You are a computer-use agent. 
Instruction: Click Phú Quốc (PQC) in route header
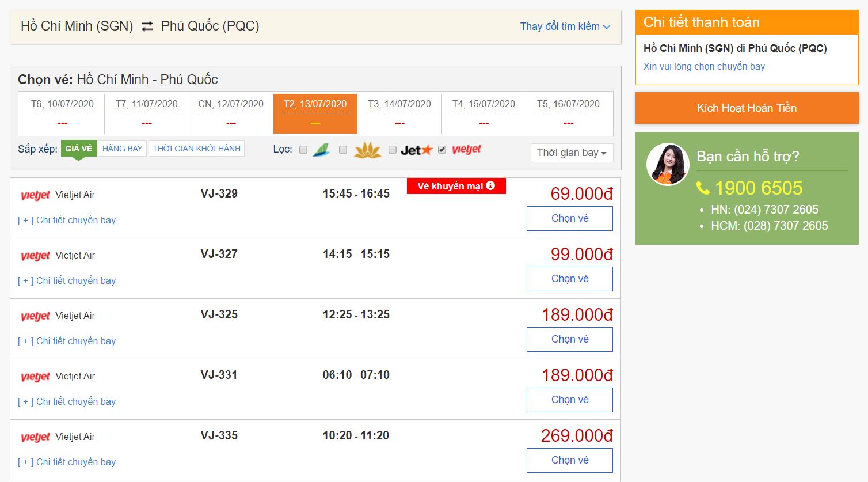[x=210, y=26]
